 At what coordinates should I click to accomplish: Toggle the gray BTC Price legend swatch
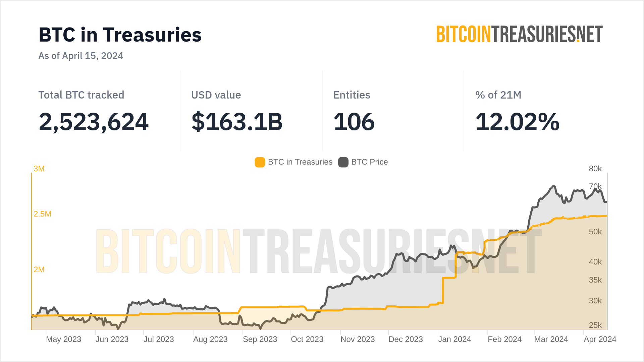pyautogui.click(x=343, y=162)
